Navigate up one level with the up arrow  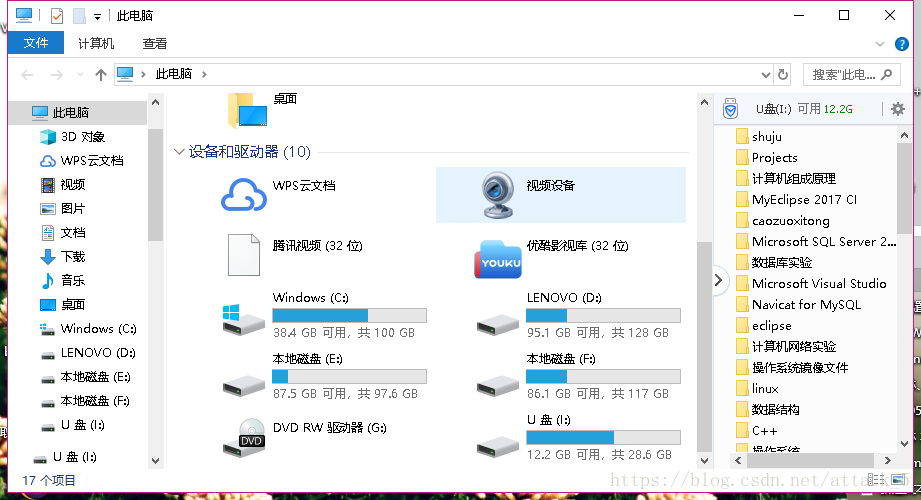[101, 75]
